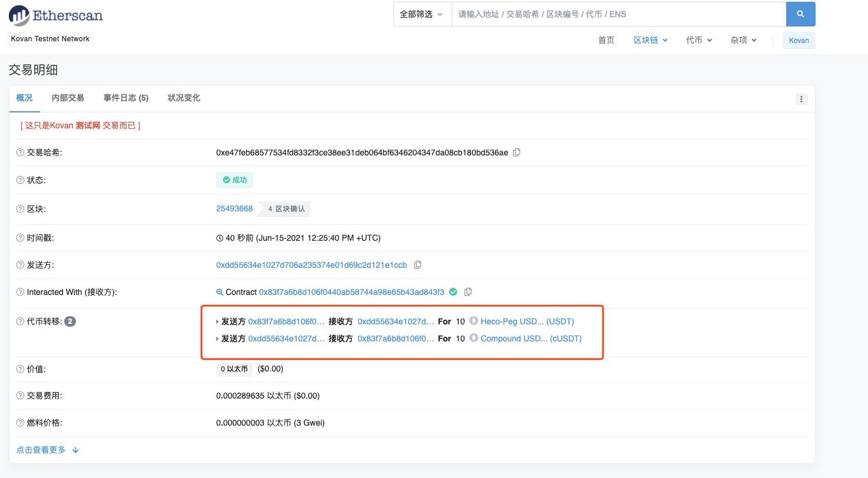
Task: Click help icon beside 发送方
Action: pyautogui.click(x=21, y=265)
